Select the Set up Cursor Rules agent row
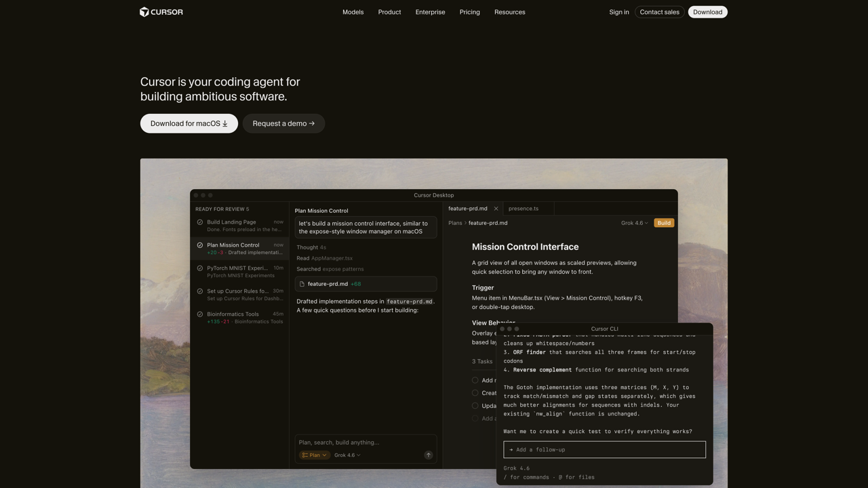Screen dimensions: 868x488 (x=240, y=295)
